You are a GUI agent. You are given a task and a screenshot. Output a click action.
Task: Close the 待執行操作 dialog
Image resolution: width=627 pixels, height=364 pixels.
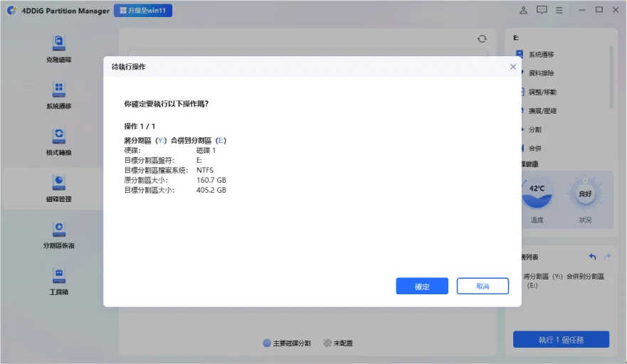pyautogui.click(x=513, y=67)
